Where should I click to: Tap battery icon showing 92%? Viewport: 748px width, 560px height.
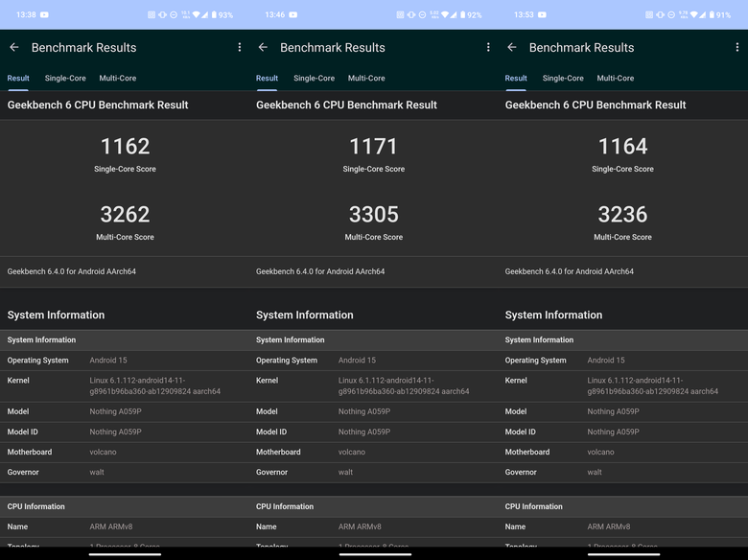463,14
